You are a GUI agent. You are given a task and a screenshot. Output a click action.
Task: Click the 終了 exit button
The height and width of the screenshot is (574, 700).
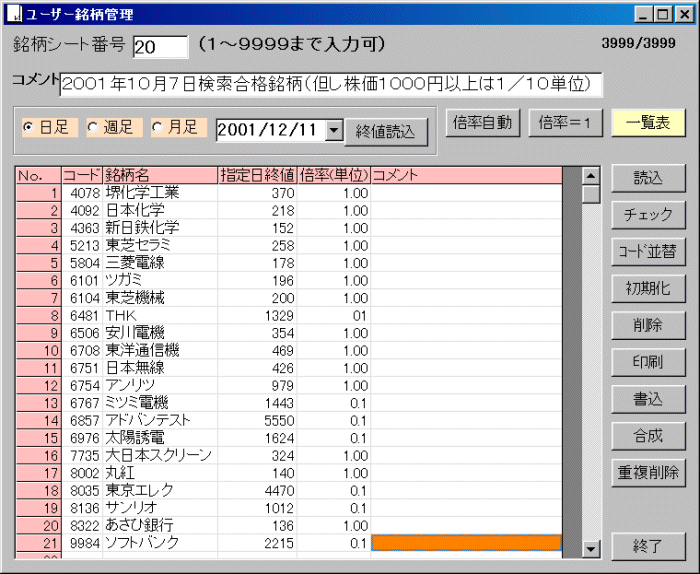pyautogui.click(x=648, y=546)
